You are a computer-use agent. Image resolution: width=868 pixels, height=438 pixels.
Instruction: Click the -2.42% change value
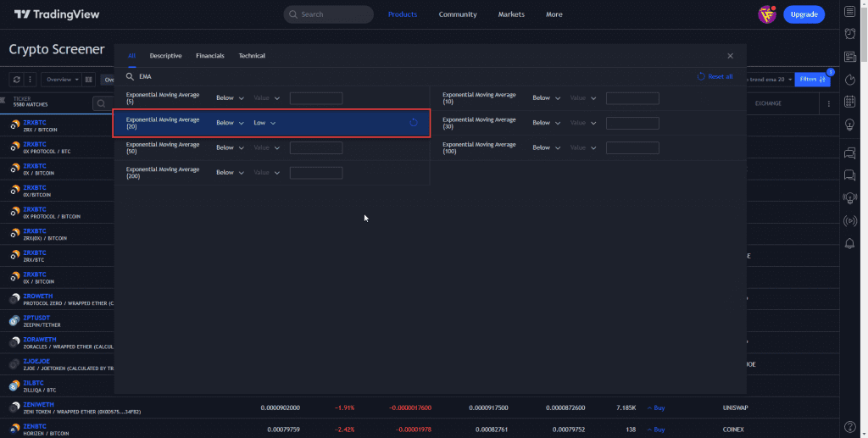click(x=344, y=430)
